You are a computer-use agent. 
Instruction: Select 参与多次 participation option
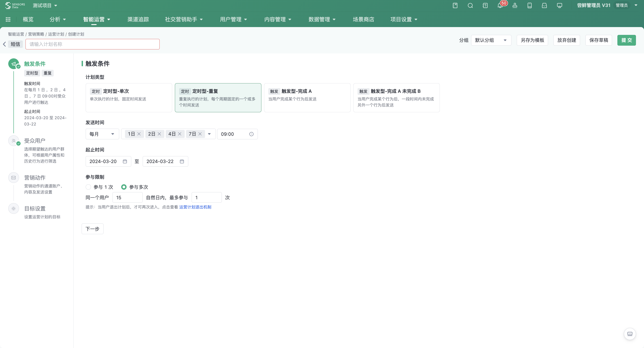(124, 187)
